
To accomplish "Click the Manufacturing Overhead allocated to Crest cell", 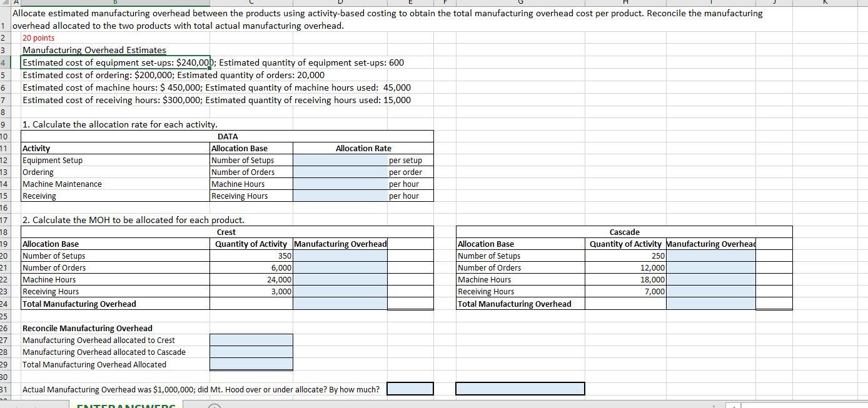I will click(251, 340).
